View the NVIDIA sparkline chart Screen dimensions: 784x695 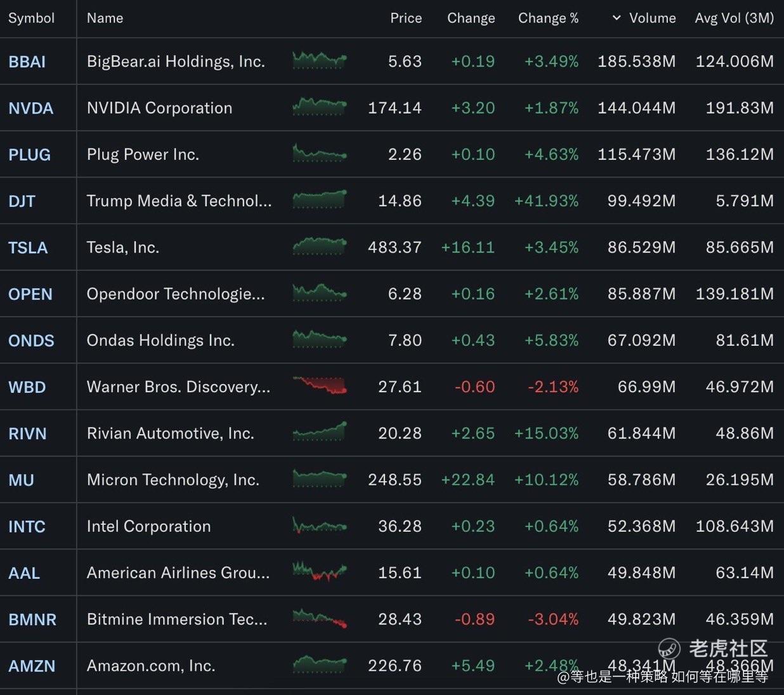(x=320, y=107)
